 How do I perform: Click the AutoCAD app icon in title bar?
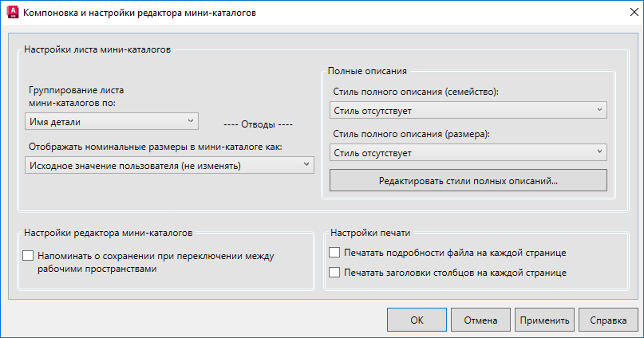(13, 14)
